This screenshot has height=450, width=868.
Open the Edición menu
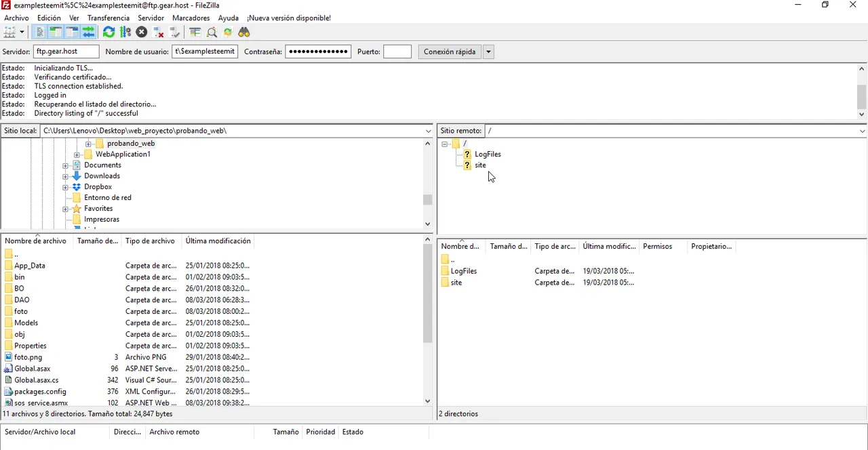click(x=49, y=18)
